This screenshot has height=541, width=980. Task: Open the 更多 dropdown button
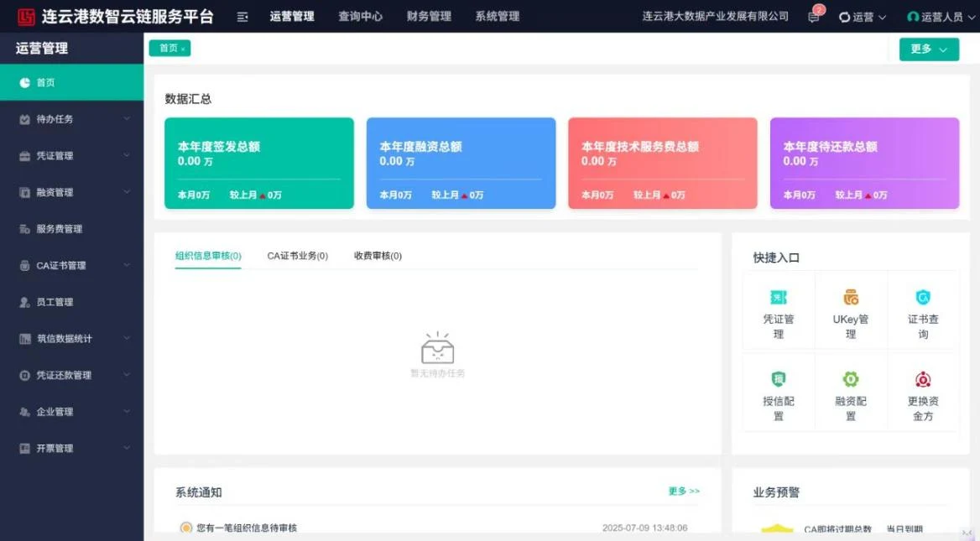(929, 49)
